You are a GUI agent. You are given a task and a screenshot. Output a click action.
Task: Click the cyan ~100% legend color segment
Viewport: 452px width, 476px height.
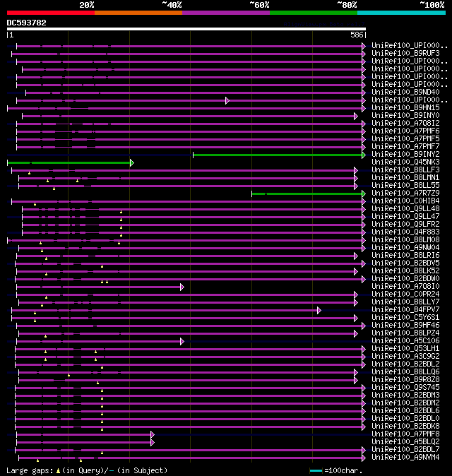coord(402,13)
